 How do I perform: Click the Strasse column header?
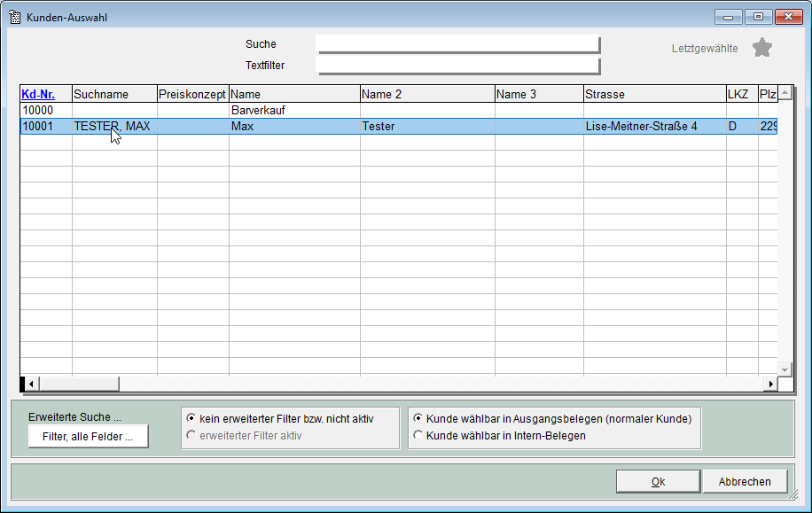[x=654, y=94]
